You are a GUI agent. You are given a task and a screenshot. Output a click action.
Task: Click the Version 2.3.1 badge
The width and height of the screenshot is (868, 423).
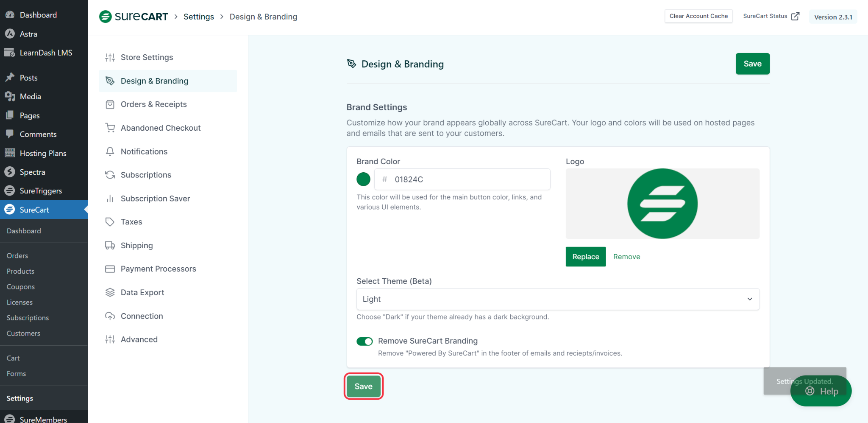click(833, 17)
